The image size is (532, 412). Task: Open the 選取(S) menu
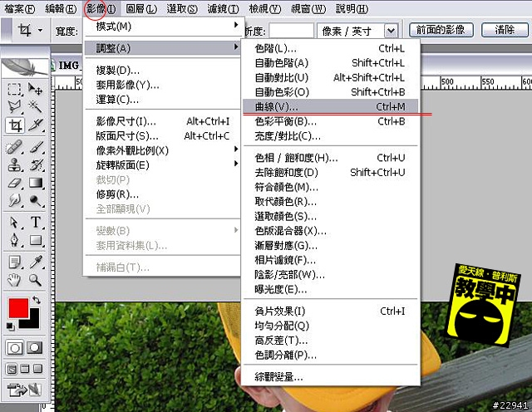[182, 9]
